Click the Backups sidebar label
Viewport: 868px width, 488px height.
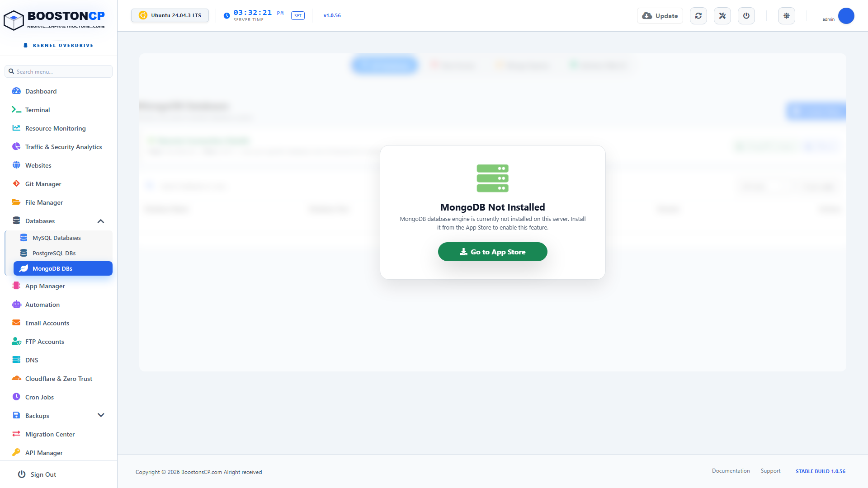click(x=37, y=416)
